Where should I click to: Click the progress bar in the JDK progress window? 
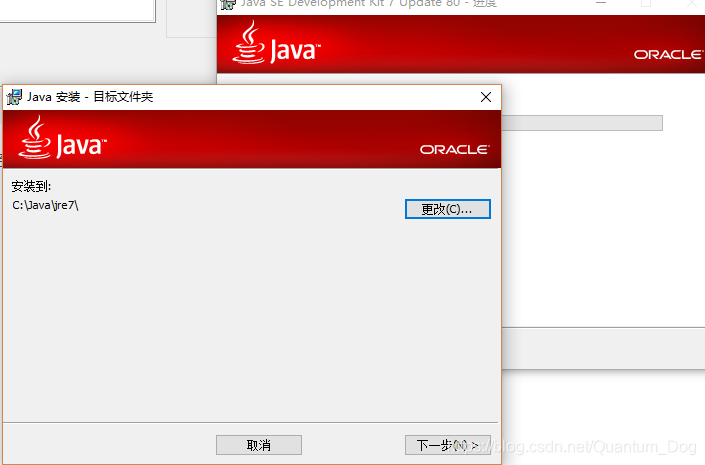[582, 123]
